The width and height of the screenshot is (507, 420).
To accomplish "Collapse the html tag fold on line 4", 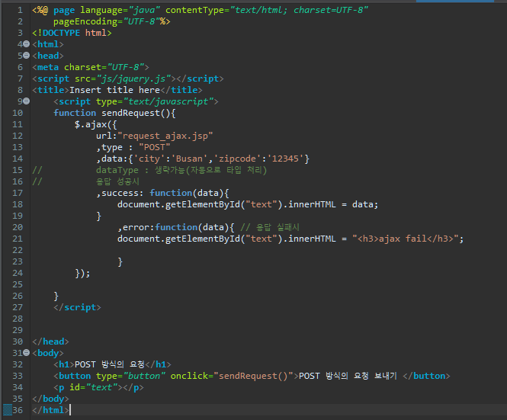I will (27, 44).
